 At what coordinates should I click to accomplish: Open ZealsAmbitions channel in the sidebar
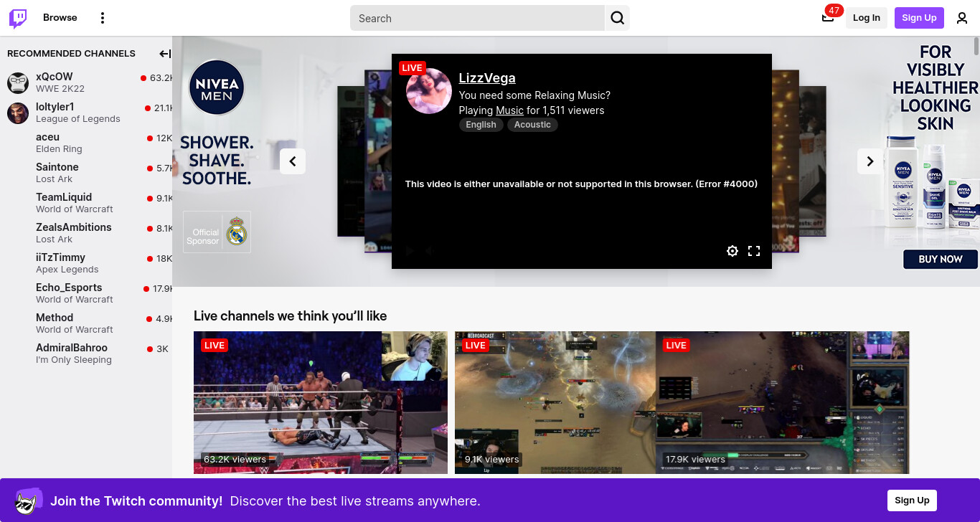[86, 233]
